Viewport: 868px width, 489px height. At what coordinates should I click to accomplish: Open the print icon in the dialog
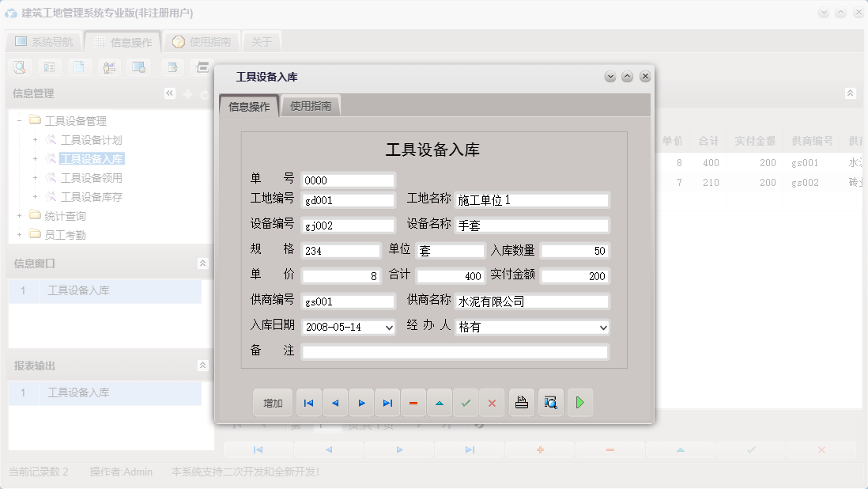[522, 403]
